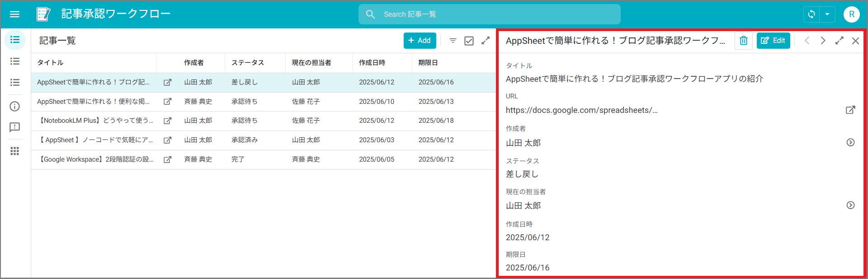Image resolution: width=868 pixels, height=279 pixels.
Task: Open the hamburger main menu
Action: coord(14,14)
